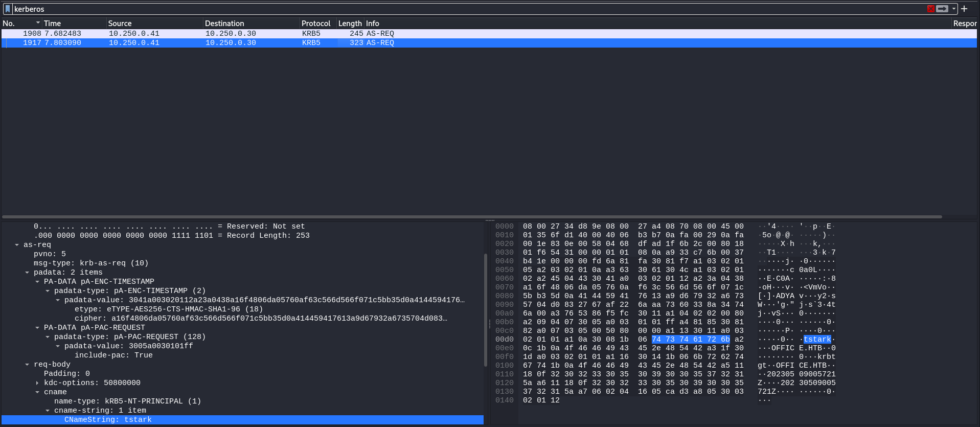This screenshot has height=427, width=980.
Task: Sort packets by the Protocol column header
Action: tap(318, 23)
